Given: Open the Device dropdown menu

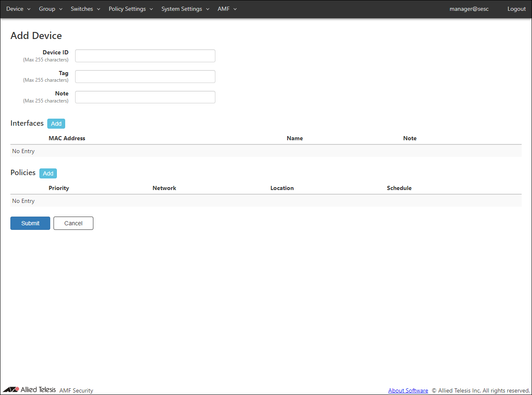Looking at the screenshot, I should pos(18,9).
